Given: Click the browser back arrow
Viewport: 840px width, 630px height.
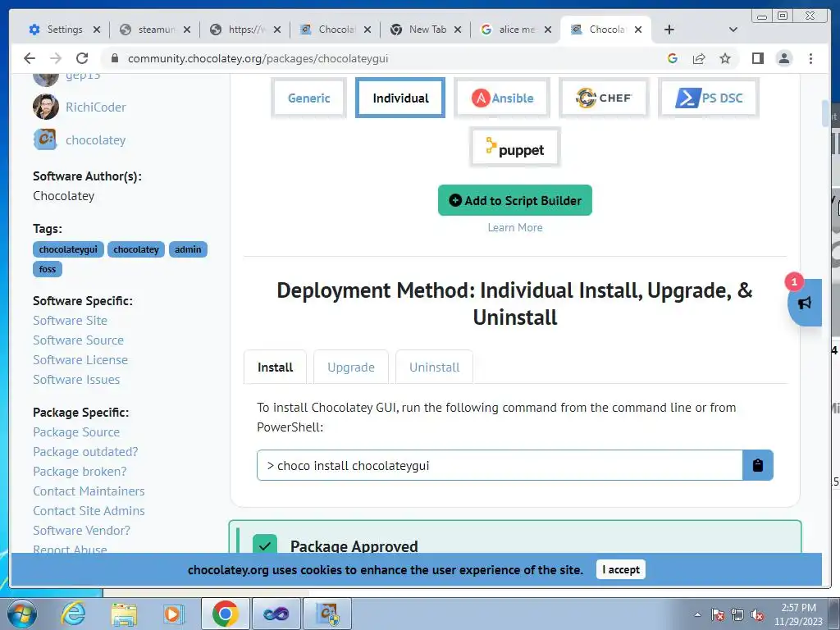Looking at the screenshot, I should (x=30, y=58).
